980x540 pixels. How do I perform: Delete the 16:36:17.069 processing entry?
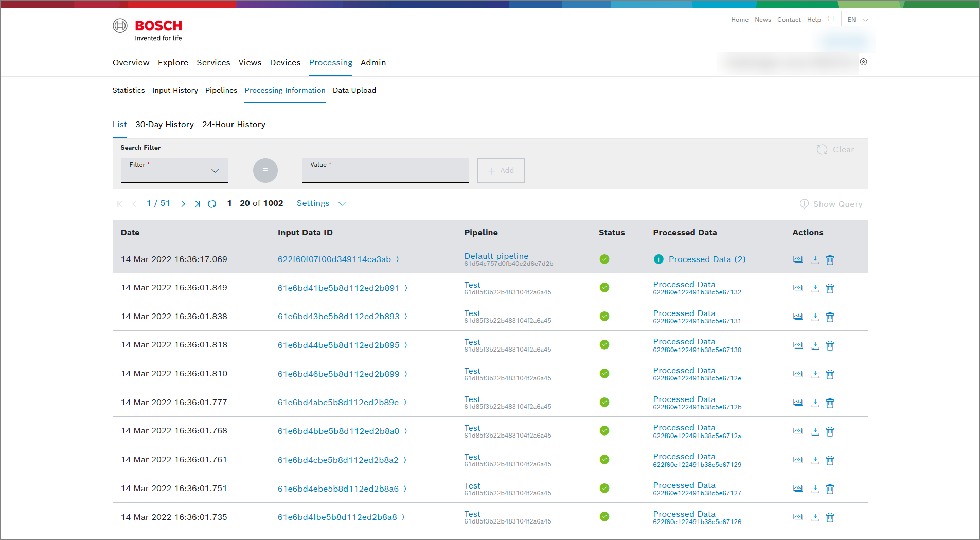click(x=830, y=260)
